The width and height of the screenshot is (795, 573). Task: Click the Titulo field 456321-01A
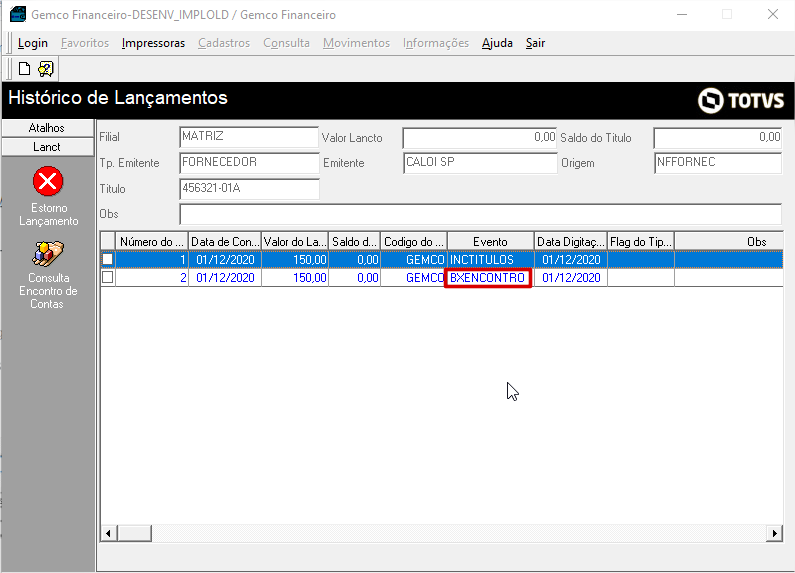pyautogui.click(x=249, y=189)
